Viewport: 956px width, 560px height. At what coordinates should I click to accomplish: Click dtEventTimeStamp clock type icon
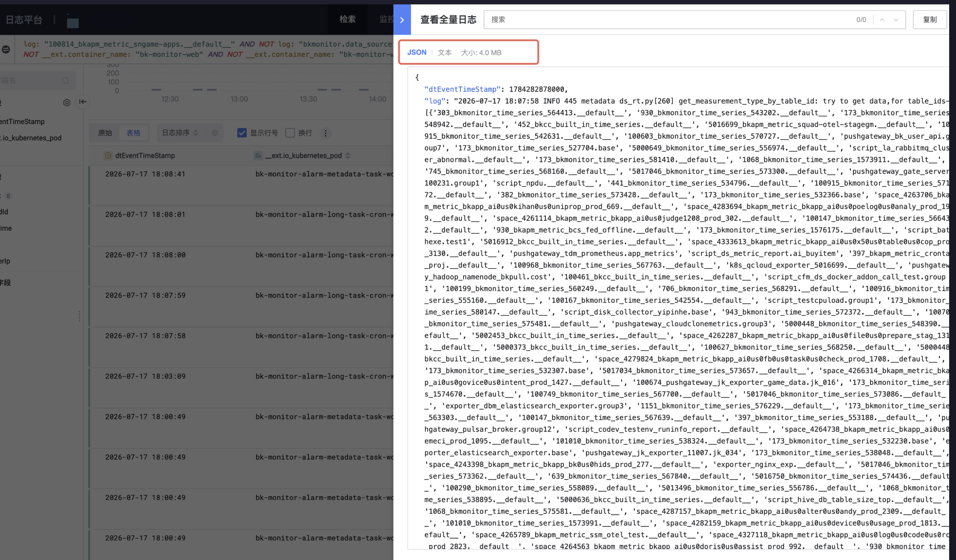pos(108,155)
